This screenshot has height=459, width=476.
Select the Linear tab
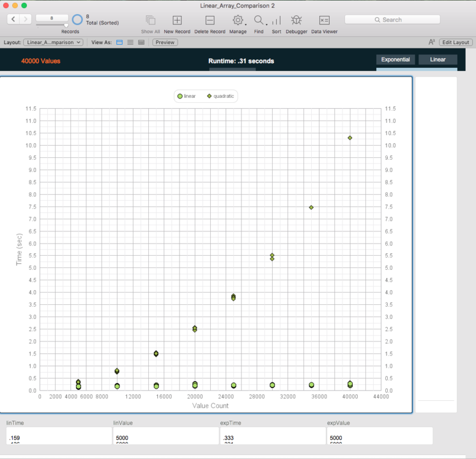point(437,59)
